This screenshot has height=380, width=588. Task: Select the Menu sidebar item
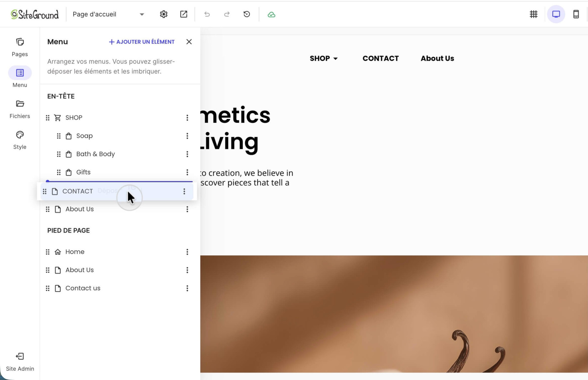coord(20,77)
